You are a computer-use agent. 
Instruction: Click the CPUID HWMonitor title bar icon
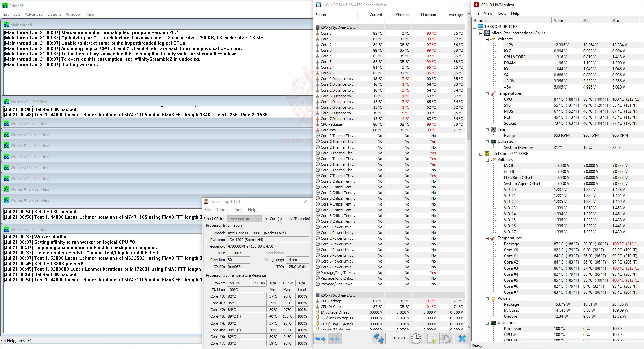(x=476, y=5)
